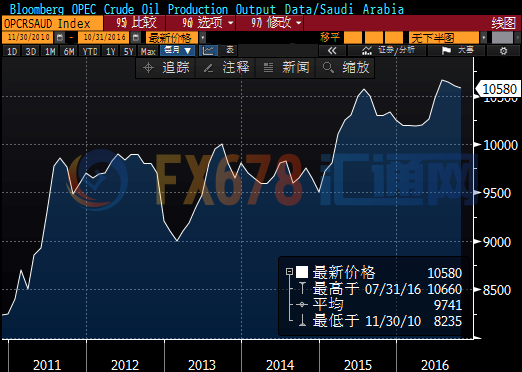Screen dimensions: 522x372
Task: Click the 9000 y-axis label
Action: tap(497, 242)
